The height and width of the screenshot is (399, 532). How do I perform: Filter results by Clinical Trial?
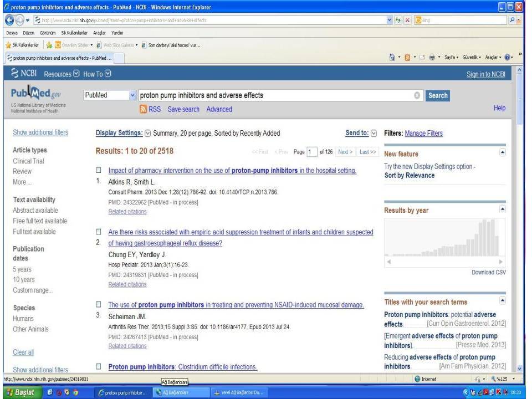pyautogui.click(x=28, y=161)
